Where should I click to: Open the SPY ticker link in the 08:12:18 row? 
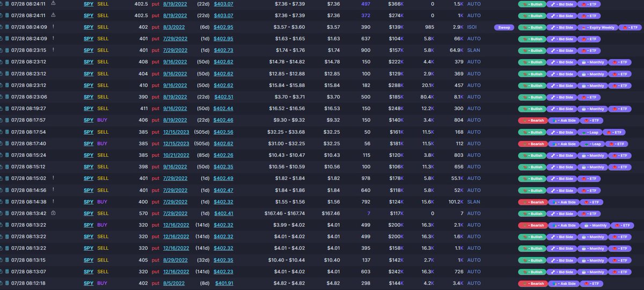88,284
